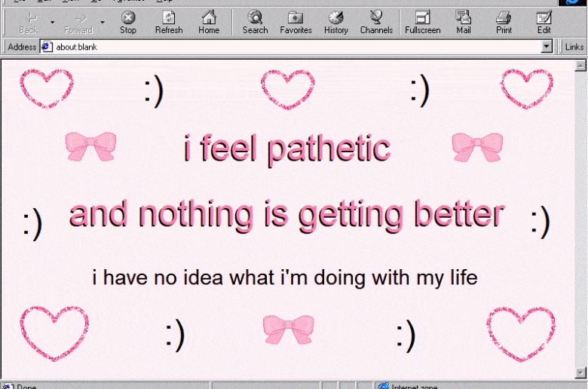Viewport: 588px width, 389px height.
Task: Click the Back navigation button
Action: (29, 22)
